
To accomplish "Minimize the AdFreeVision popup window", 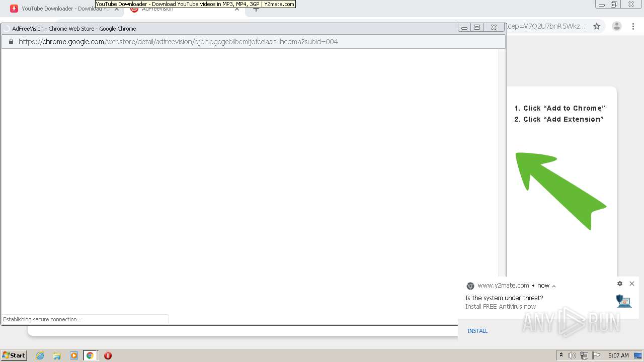I will coord(464,28).
